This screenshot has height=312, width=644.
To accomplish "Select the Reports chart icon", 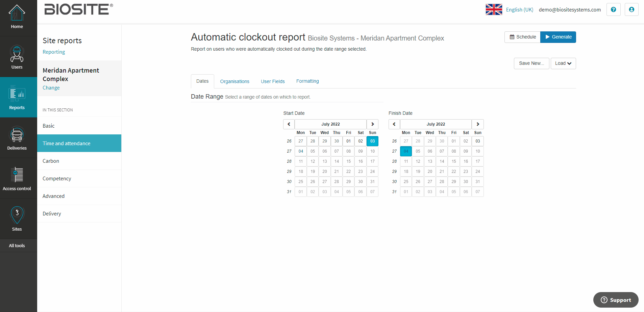I will (x=17, y=94).
